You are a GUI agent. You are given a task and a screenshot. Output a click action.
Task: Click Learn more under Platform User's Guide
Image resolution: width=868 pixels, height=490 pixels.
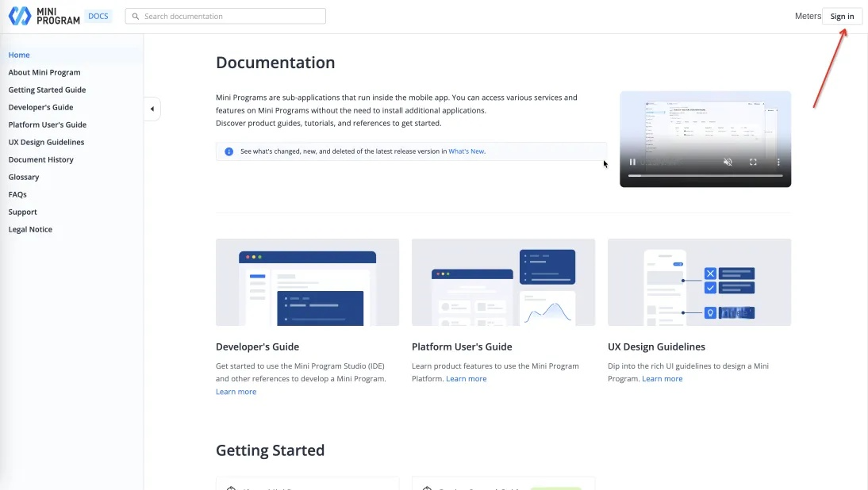point(466,379)
